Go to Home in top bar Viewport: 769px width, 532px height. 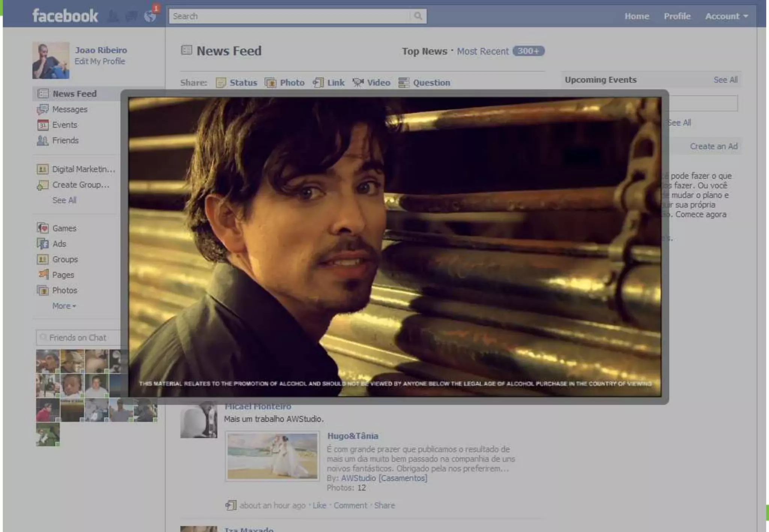[636, 16]
